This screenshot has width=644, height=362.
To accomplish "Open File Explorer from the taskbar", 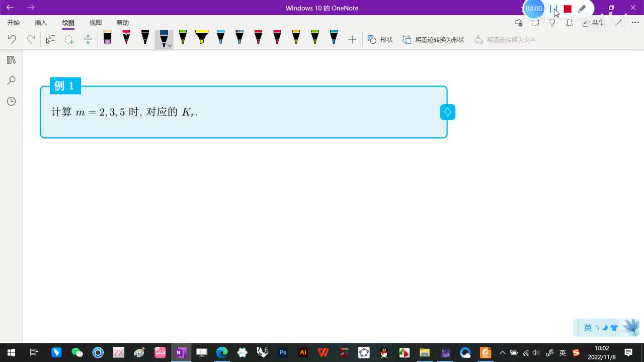I will [425, 352].
